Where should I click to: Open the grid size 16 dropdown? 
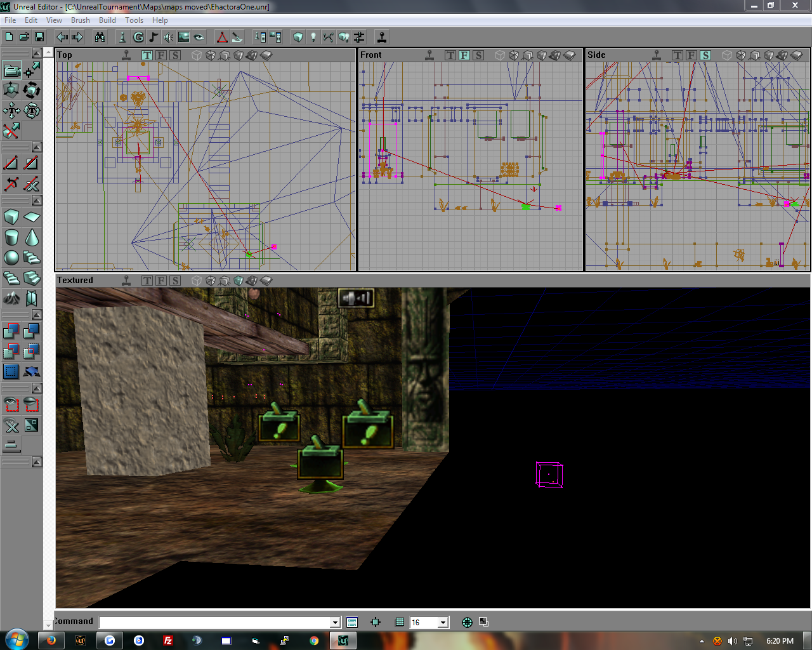pos(443,623)
